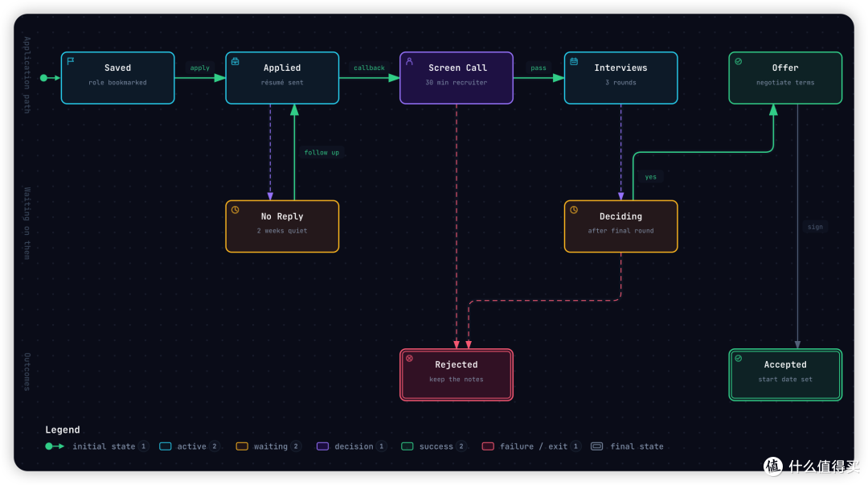Screen dimensions: 868x485
Task: Click the person icon on Screen Call node
Action: click(409, 61)
